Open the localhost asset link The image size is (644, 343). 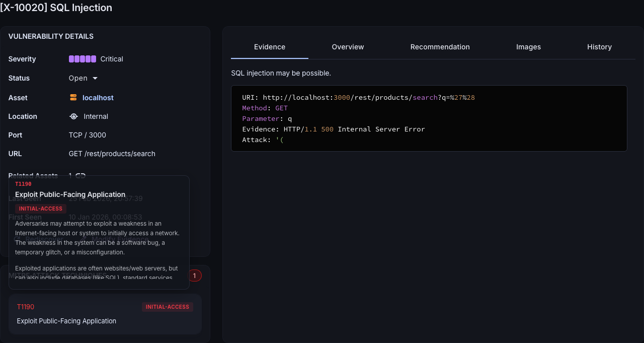point(97,97)
